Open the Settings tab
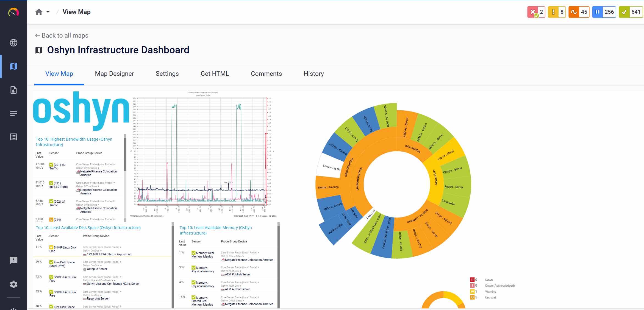The height and width of the screenshot is (310, 644). pyautogui.click(x=167, y=74)
